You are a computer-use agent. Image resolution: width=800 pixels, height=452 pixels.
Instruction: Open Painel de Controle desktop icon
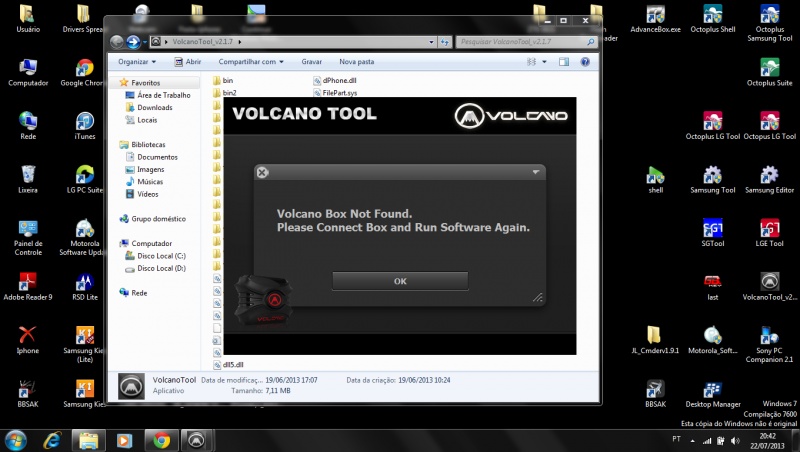click(x=28, y=238)
